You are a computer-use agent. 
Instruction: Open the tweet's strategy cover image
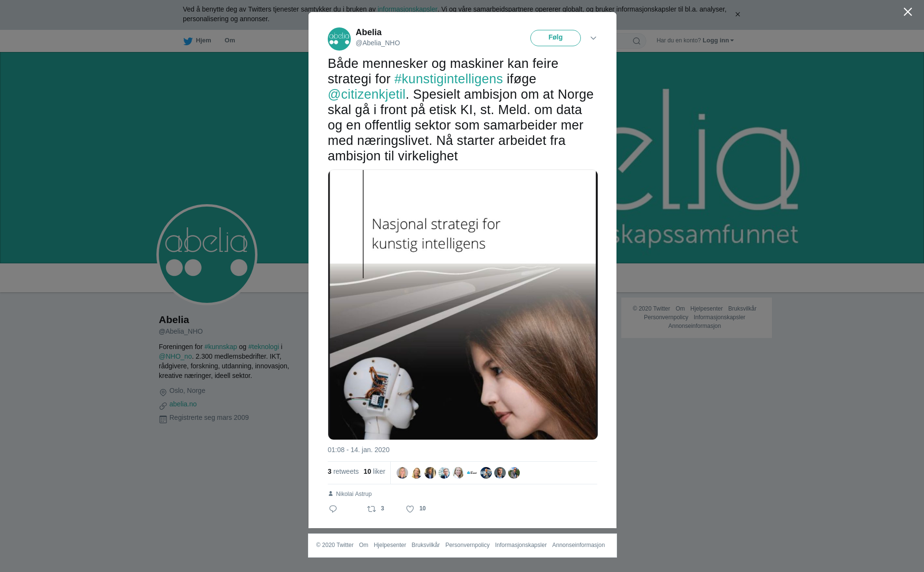coord(462,304)
